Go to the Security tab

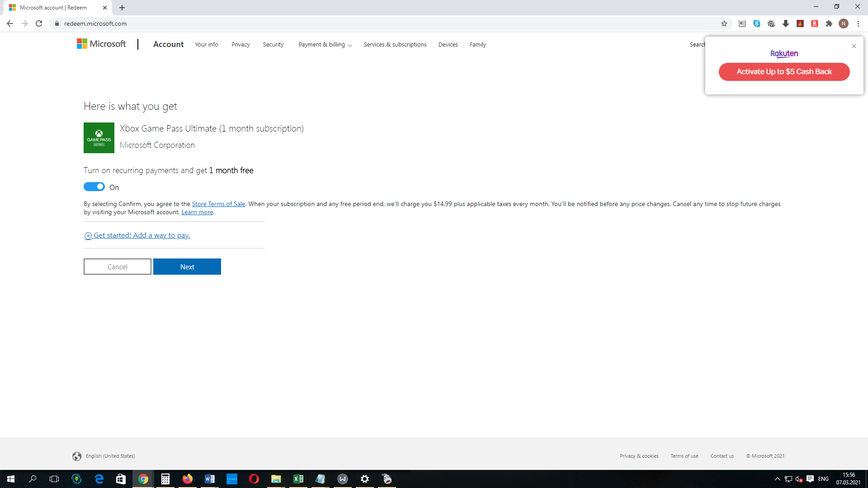274,44
